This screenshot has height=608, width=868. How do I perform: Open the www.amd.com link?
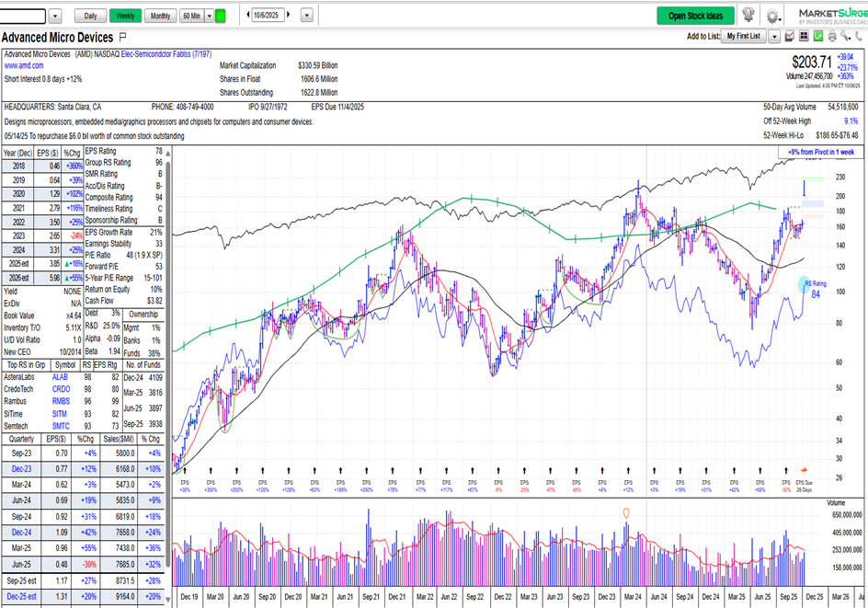pyautogui.click(x=22, y=64)
